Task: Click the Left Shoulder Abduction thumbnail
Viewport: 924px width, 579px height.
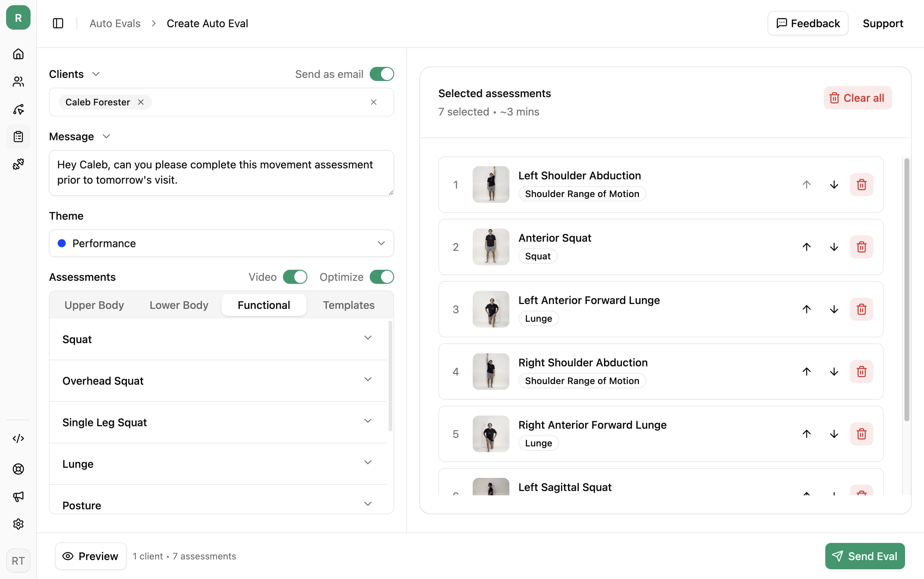Action: coord(490,185)
